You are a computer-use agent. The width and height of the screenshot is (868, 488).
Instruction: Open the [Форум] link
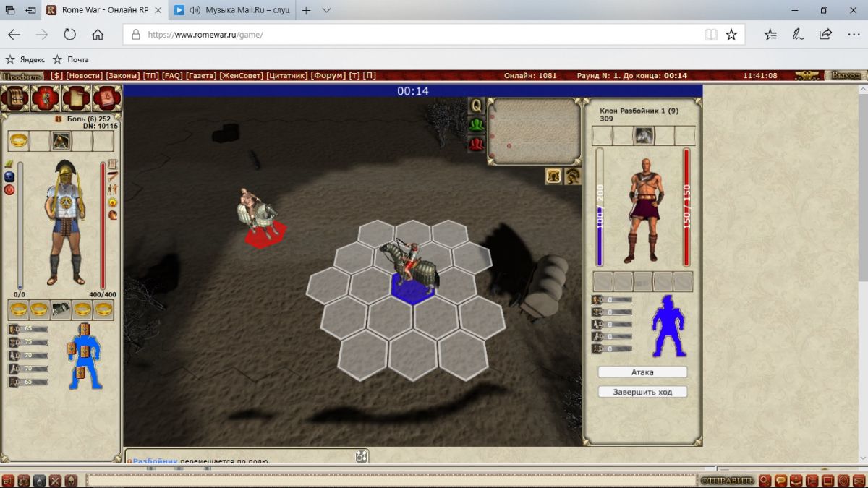point(329,75)
